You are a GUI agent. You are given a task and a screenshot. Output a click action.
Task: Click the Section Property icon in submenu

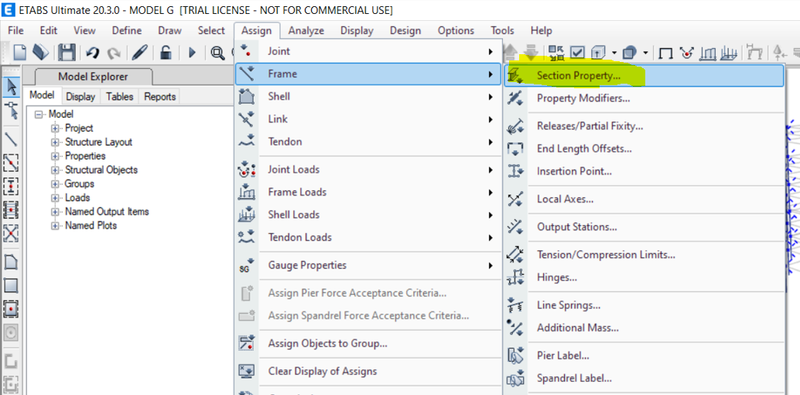click(x=515, y=76)
